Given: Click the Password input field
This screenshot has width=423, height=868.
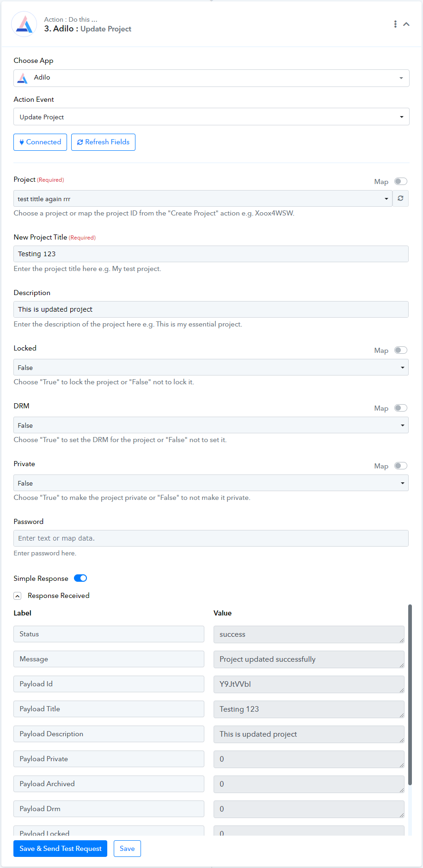Looking at the screenshot, I should click(x=211, y=538).
